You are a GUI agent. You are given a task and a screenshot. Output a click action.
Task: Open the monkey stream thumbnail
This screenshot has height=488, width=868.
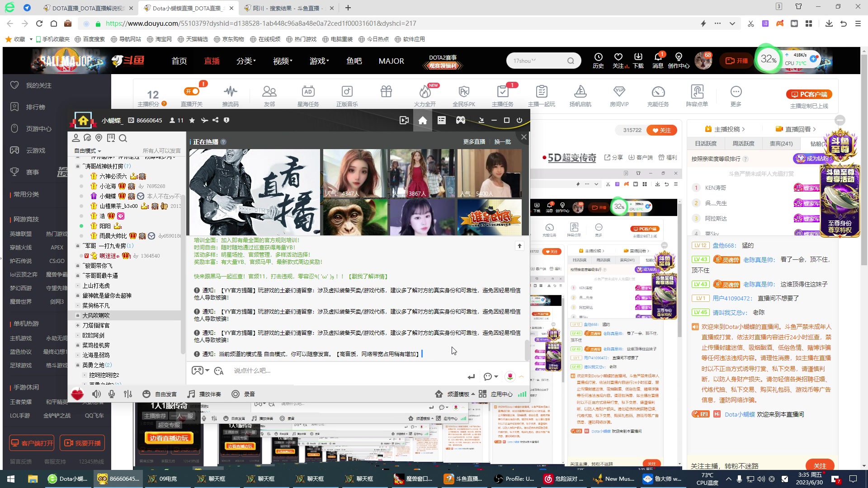pyautogui.click(x=355, y=217)
